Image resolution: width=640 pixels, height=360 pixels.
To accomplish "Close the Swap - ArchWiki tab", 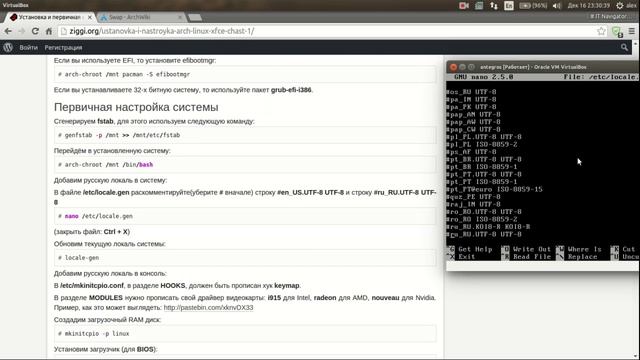I will (180, 17).
